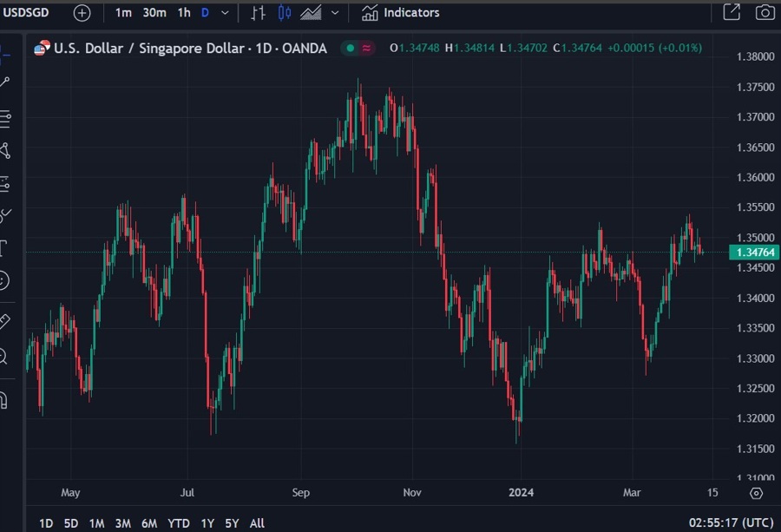781x532 pixels.
Task: Open chart in popup window icon
Action: tap(732, 12)
